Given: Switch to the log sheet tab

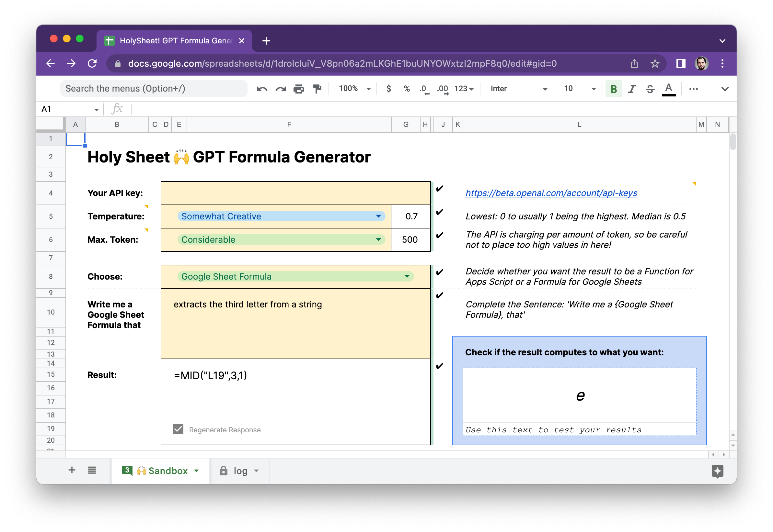Looking at the screenshot, I should pos(240,471).
